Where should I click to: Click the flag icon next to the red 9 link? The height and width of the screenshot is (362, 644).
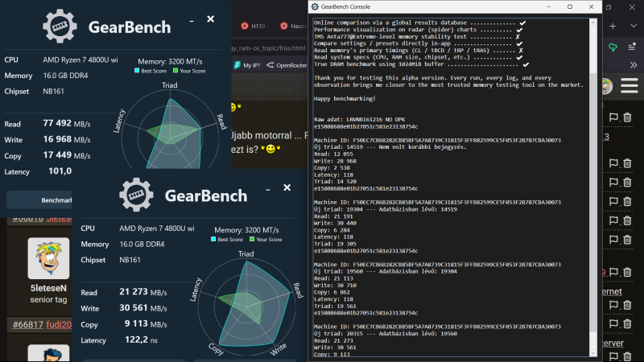click(613, 272)
